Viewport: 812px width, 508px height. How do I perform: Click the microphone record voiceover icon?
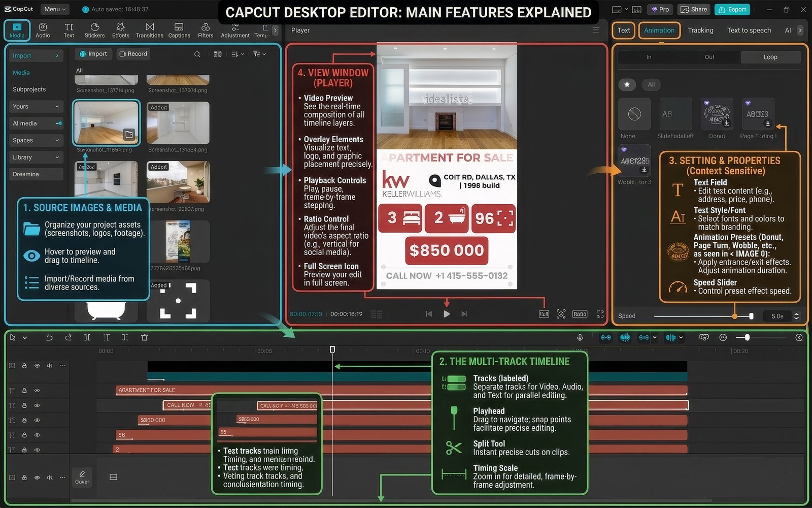580,337
